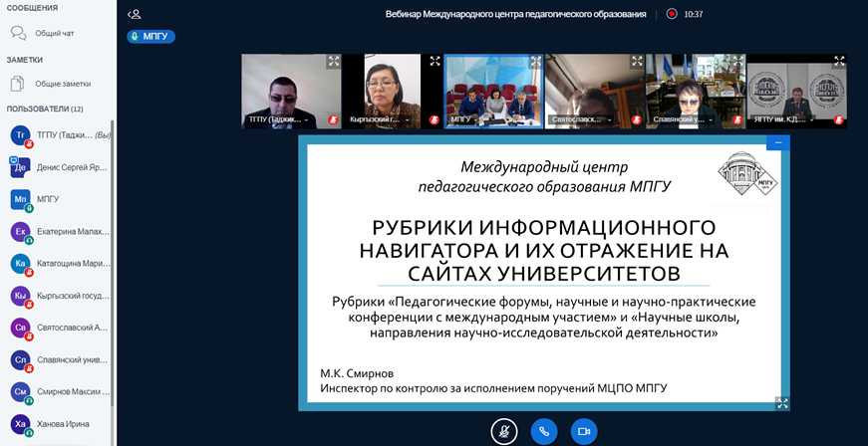Click Кыргызский госуд... user avatar
Image resolution: width=868 pixels, height=446 pixels.
(21, 296)
